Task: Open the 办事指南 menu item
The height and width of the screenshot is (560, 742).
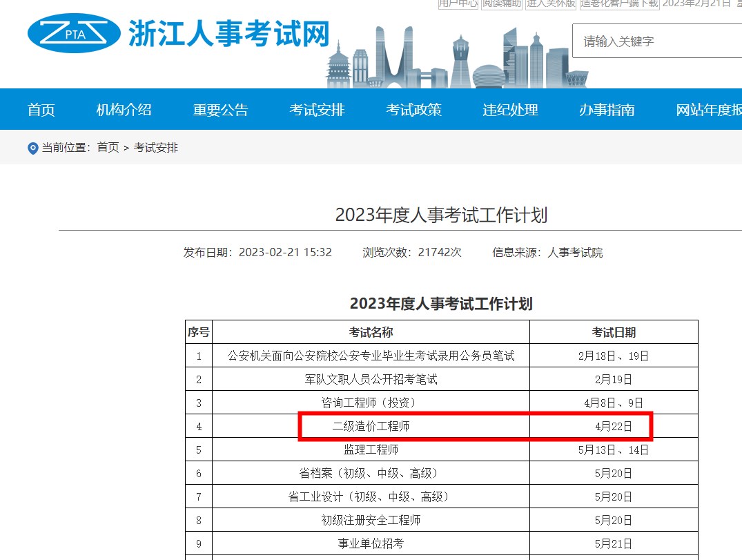Action: 607,110
